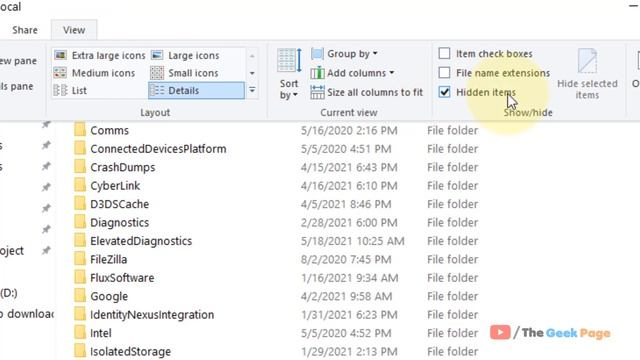Click ElevatedDiagnostics folder icon

[x=80, y=241]
